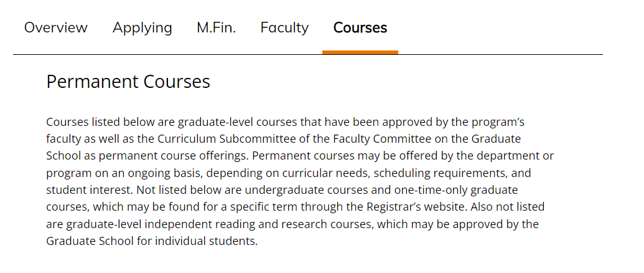Viewport: 644px width, 273px height.
Task: Click "Graduate School for individual students" text
Action: (151, 241)
